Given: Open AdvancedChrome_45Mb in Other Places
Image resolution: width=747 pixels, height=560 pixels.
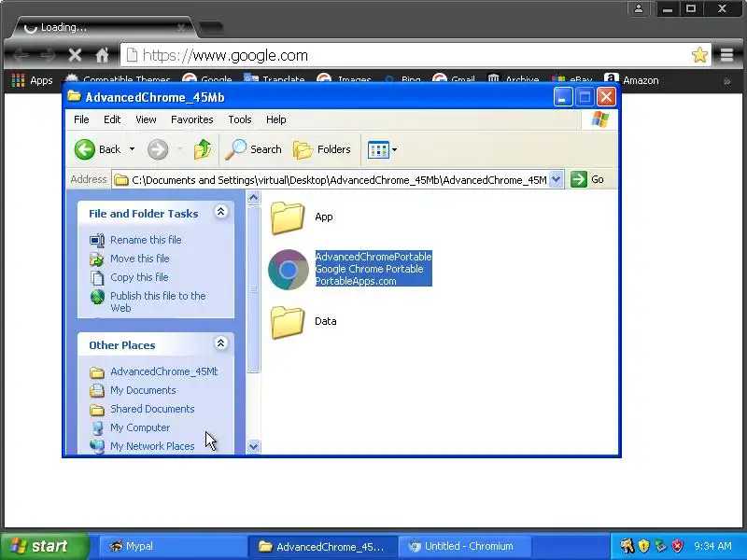Looking at the screenshot, I should [164, 371].
